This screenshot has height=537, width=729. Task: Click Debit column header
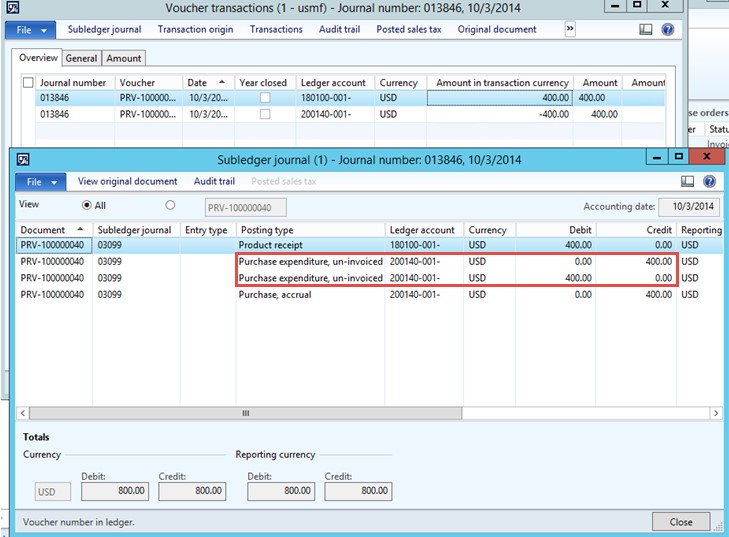(556, 230)
